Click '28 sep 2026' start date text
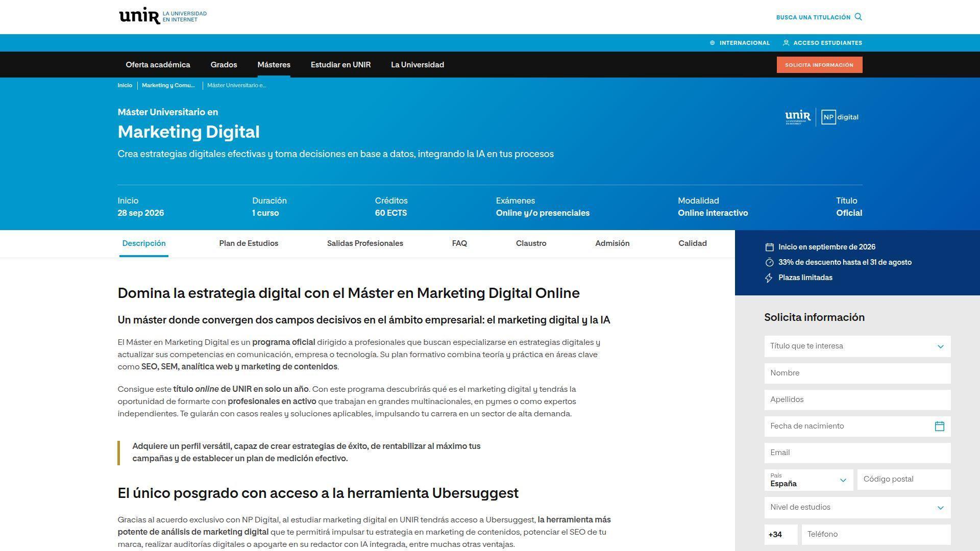 (141, 213)
